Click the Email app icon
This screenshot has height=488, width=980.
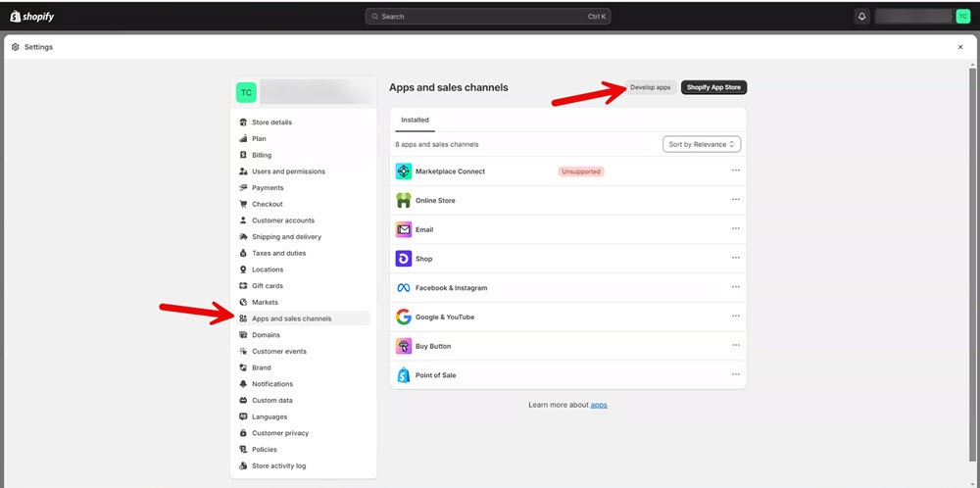(x=404, y=229)
